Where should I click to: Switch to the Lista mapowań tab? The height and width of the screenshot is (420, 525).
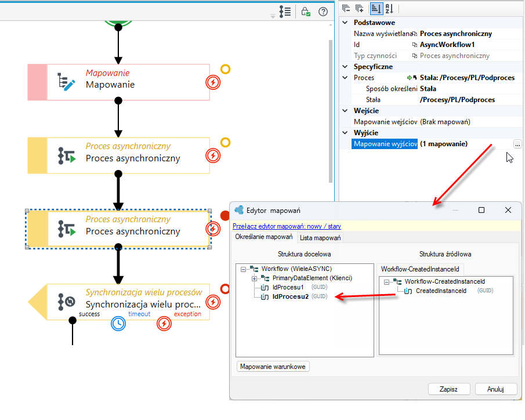point(320,238)
